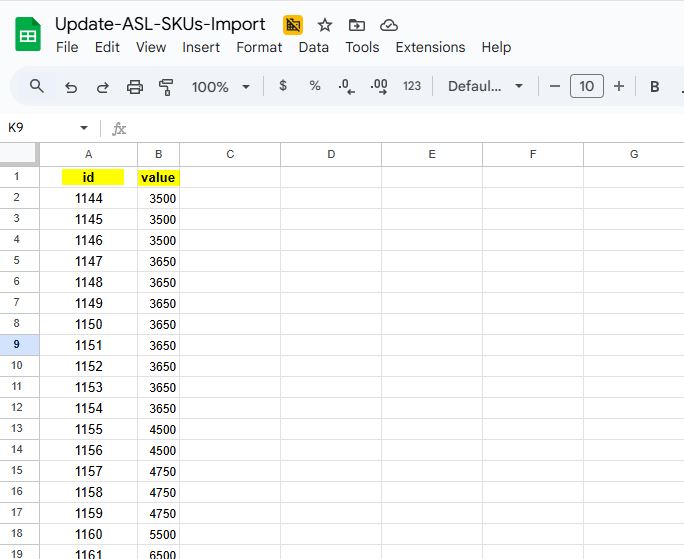Open the Tools menu
This screenshot has width=684, height=559.
tap(362, 47)
